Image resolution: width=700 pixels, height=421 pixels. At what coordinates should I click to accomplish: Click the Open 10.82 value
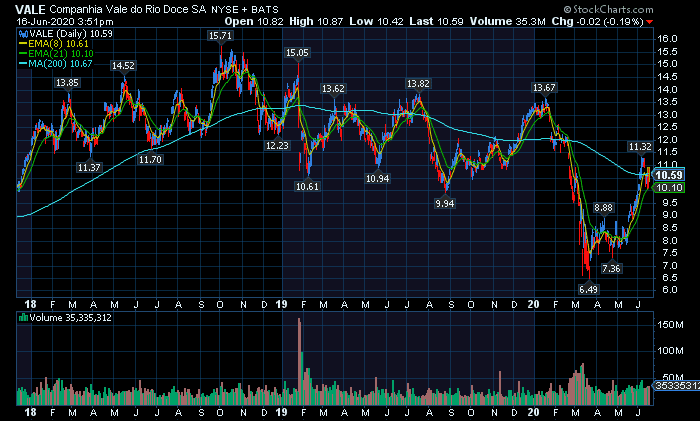(x=254, y=21)
